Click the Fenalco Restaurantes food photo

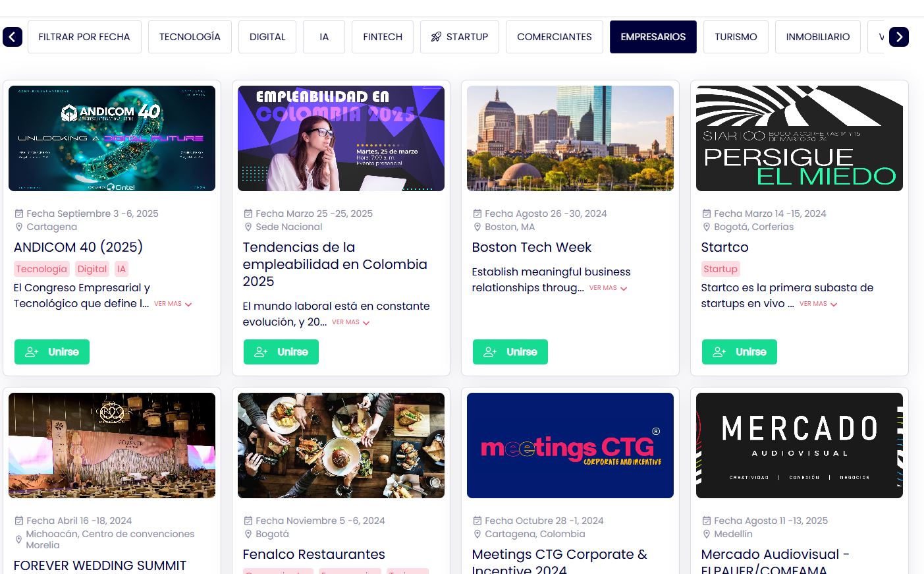pyautogui.click(x=341, y=445)
